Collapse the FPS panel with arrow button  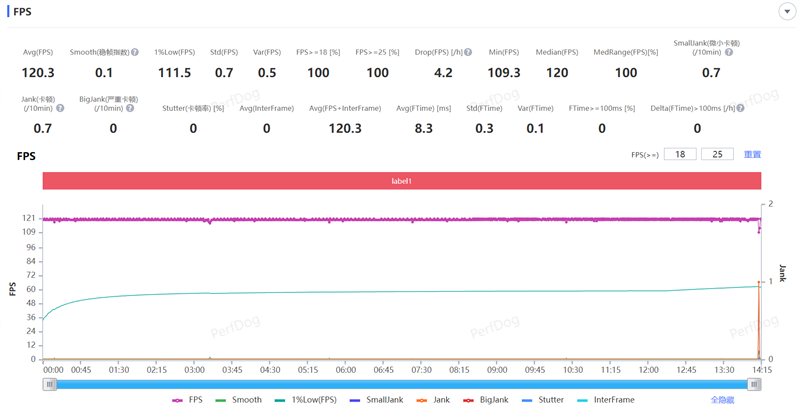pyautogui.click(x=786, y=12)
